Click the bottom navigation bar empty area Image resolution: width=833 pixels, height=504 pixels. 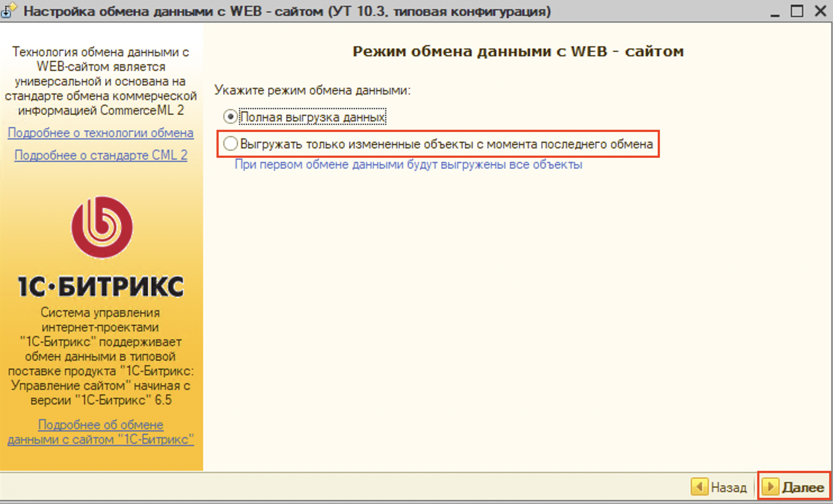pos(337,487)
